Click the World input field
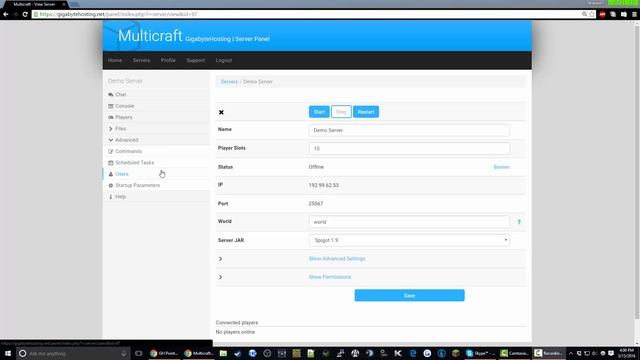The height and width of the screenshot is (360, 640). tap(409, 222)
